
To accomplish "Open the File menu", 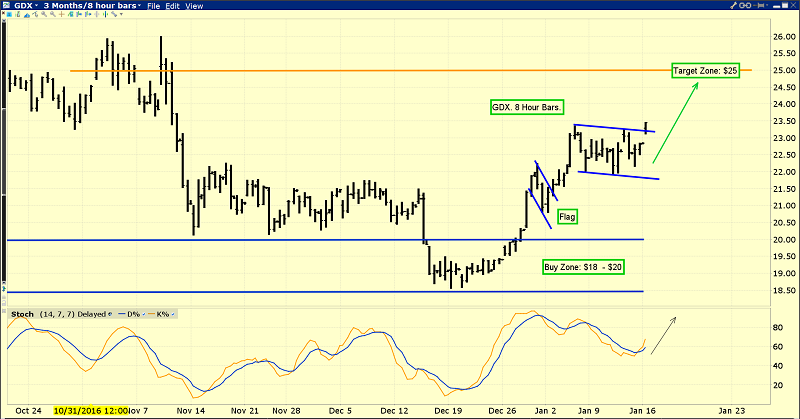I will [154, 6].
